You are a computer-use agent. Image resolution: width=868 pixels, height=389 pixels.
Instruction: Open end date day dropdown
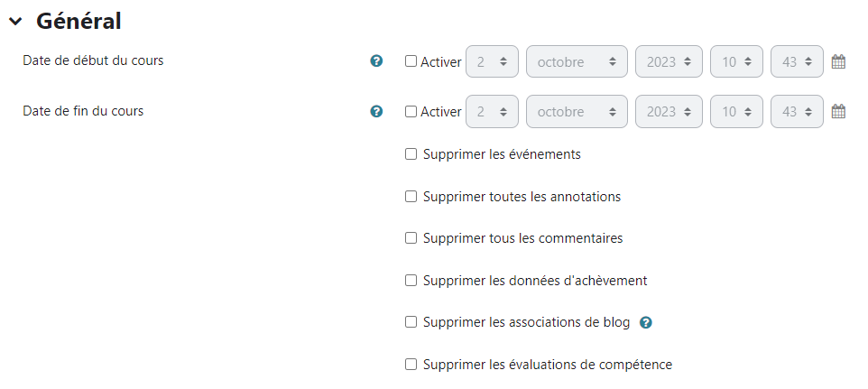pos(492,112)
